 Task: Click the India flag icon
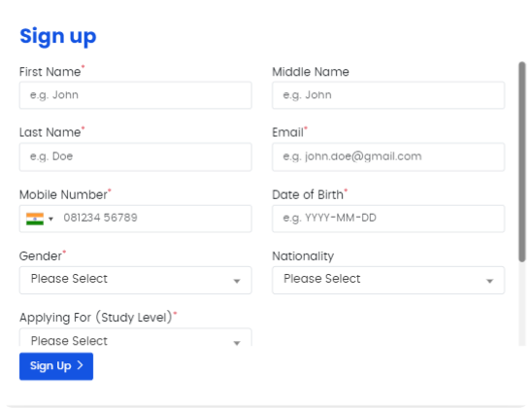click(35, 219)
